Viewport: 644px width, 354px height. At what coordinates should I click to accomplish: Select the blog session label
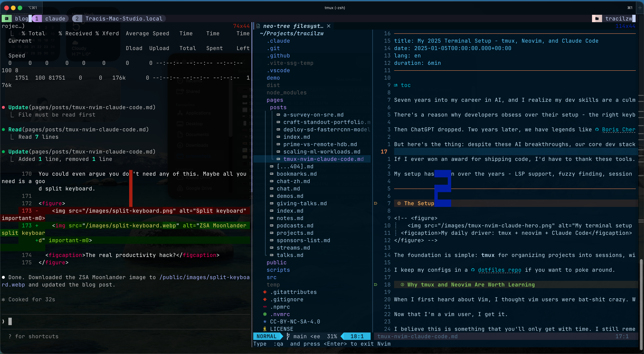tap(22, 18)
